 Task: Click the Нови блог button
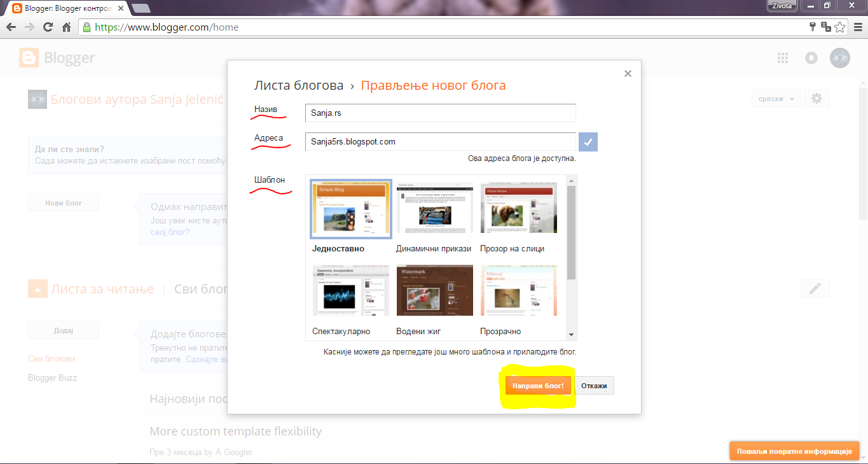click(64, 203)
